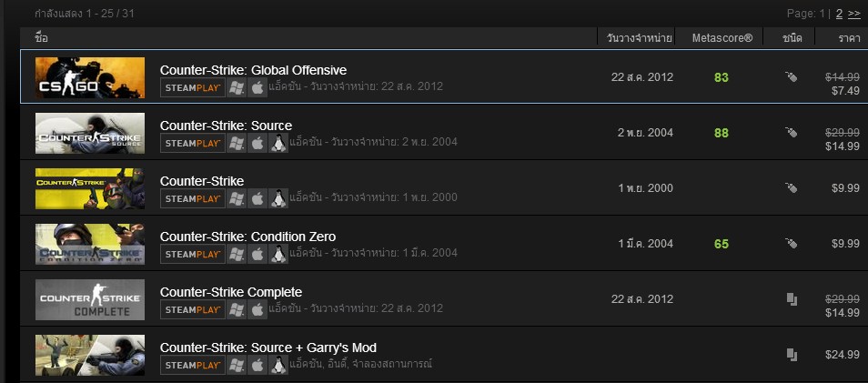Click SteamPlay badge under Counter-Strike: Global Offensive

pos(192,87)
